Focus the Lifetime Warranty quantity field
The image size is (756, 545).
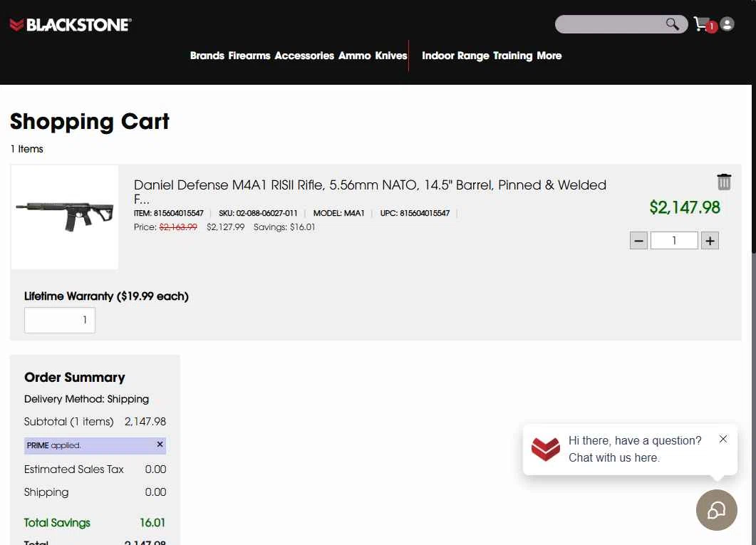[60, 320]
